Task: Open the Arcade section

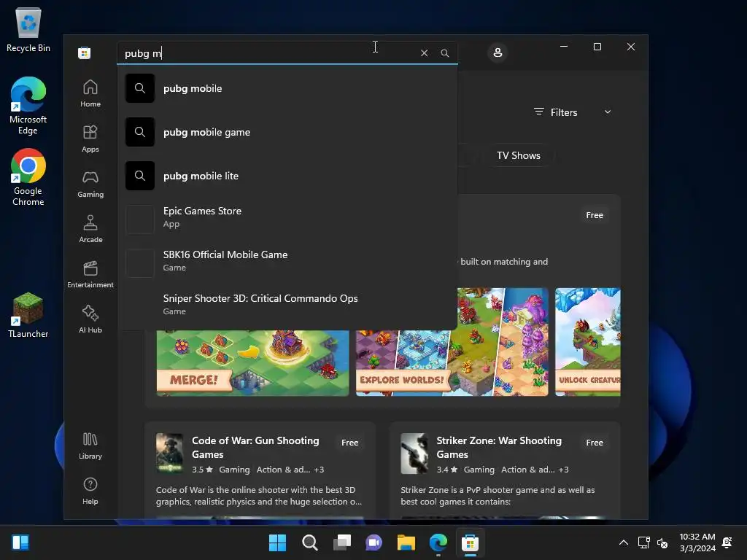Action: point(90,229)
